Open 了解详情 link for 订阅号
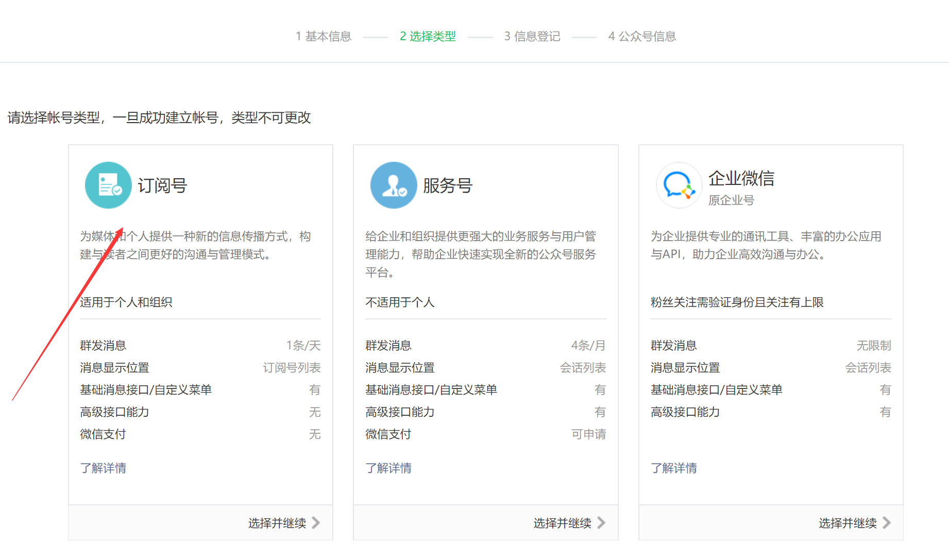The height and width of the screenshot is (560, 949). (x=103, y=468)
